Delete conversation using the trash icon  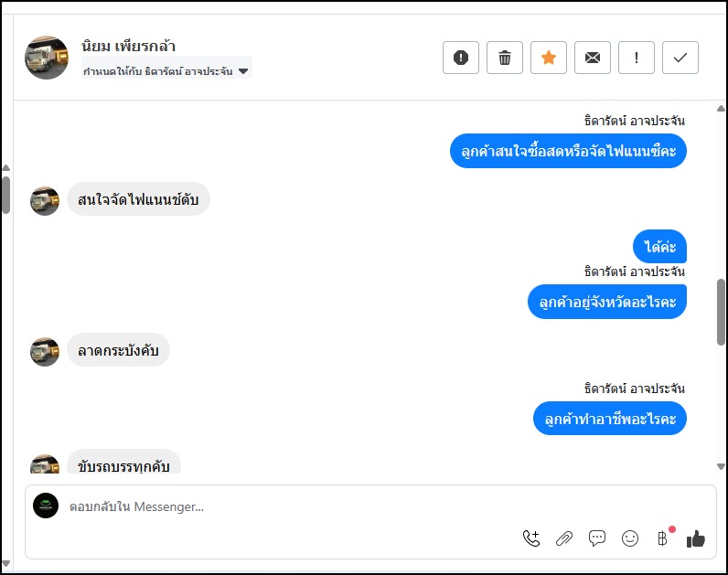(505, 58)
